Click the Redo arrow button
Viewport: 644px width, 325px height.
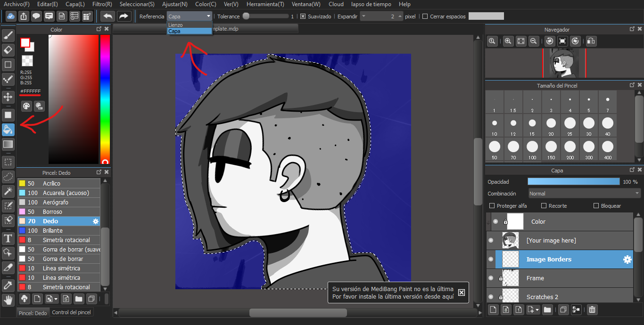click(x=124, y=16)
